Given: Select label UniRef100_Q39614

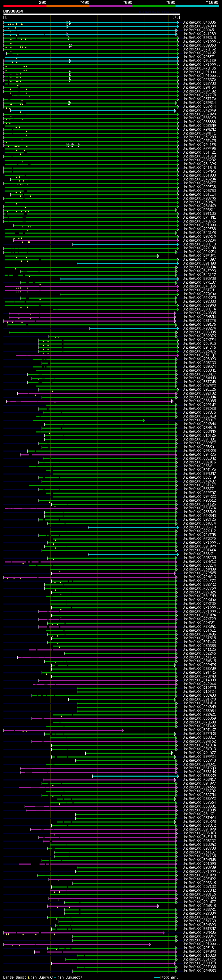Looking at the screenshot, I should [199, 103].
